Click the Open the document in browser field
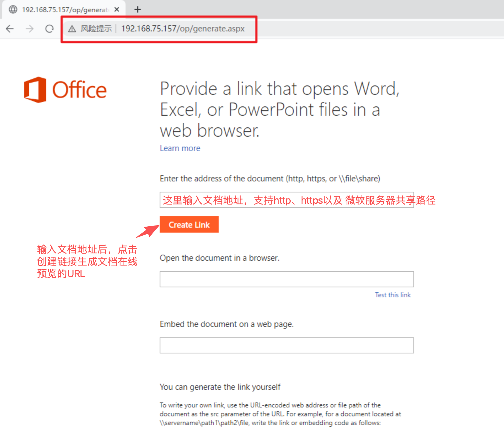The height and width of the screenshot is (435, 504). coord(287,279)
